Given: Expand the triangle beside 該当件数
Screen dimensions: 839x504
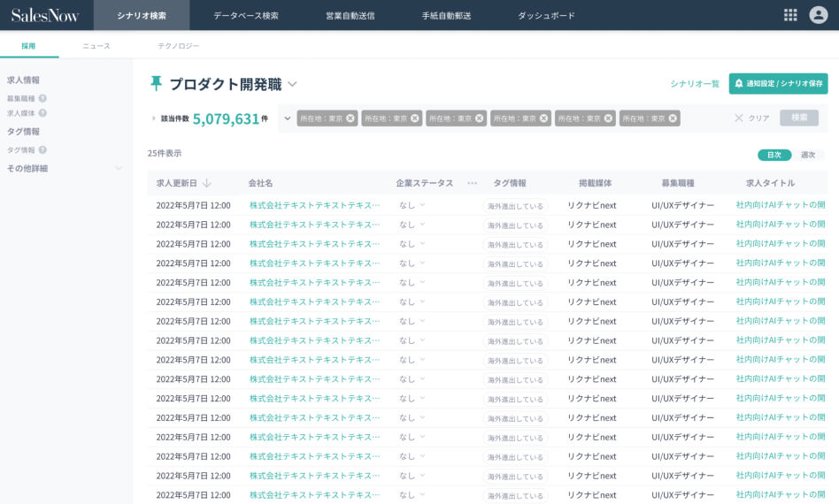Looking at the screenshot, I should (x=154, y=118).
